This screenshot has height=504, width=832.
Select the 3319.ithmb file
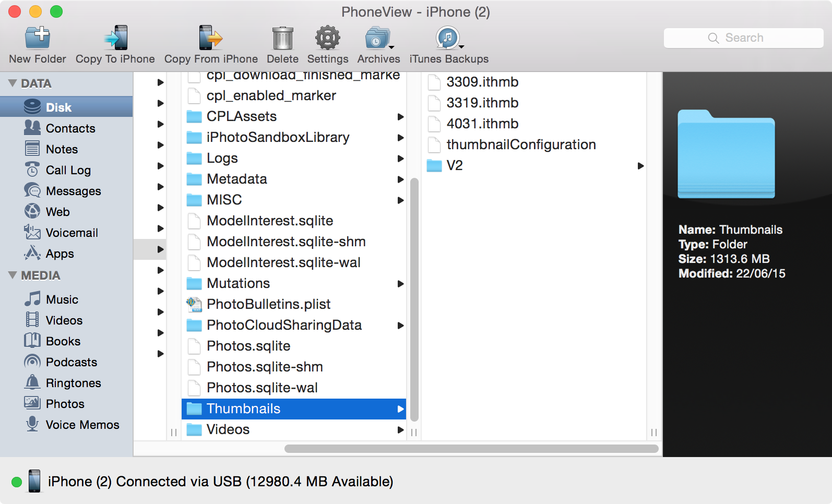coord(534,103)
